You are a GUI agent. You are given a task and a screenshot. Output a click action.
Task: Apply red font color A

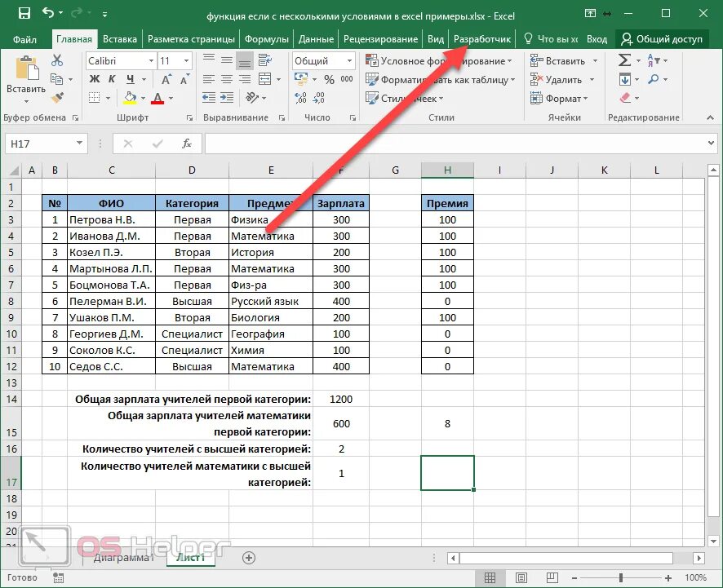pos(157,98)
